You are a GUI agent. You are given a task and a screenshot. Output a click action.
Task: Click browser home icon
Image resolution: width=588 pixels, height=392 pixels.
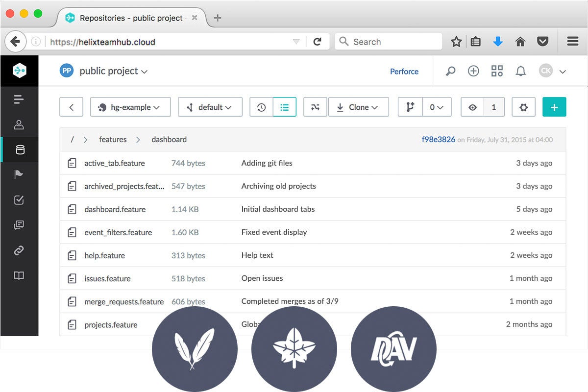(x=520, y=42)
